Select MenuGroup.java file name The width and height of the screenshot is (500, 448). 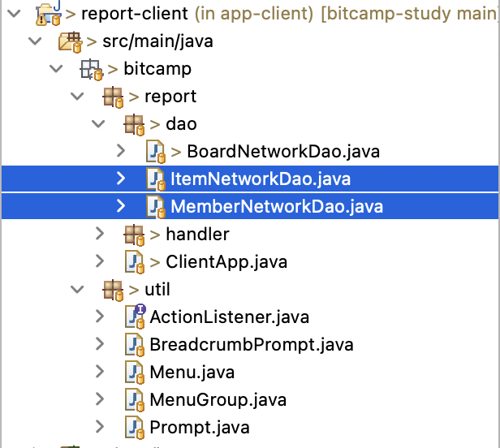(x=218, y=400)
